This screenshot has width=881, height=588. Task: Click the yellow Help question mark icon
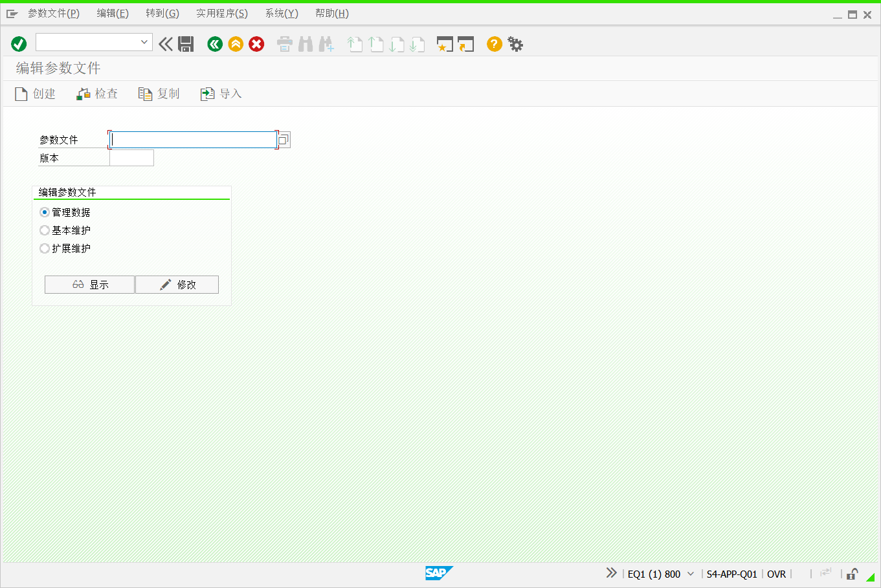pos(495,44)
